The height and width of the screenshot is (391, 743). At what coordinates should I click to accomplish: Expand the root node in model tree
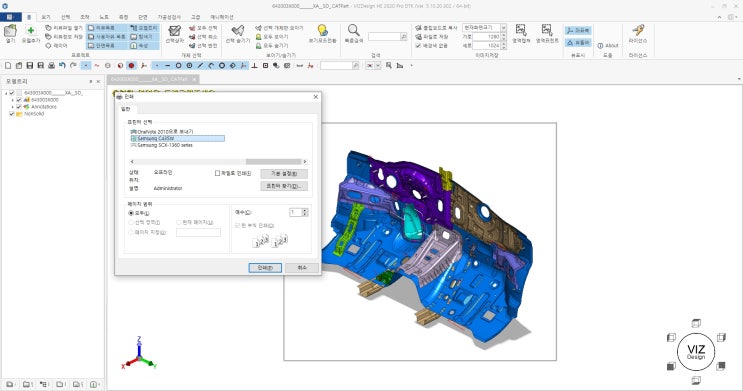[x=6, y=93]
